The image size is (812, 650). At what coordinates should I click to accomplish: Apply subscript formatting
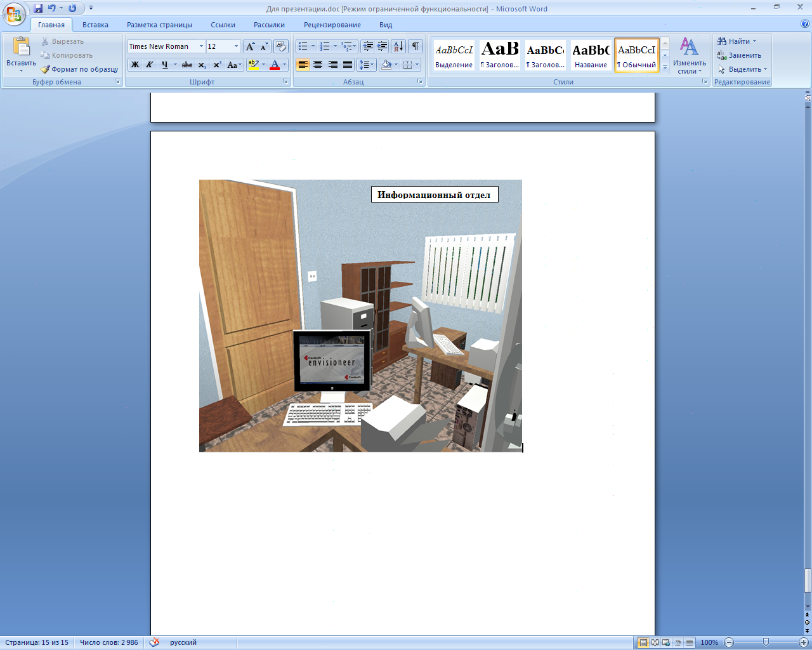pos(202,65)
